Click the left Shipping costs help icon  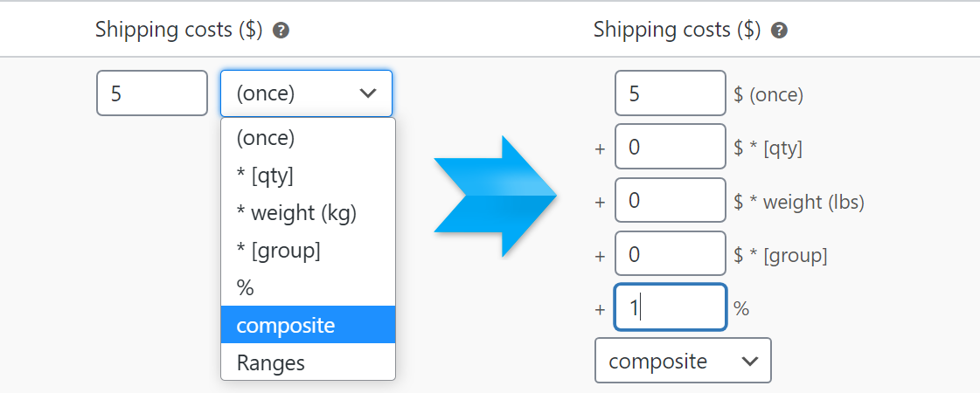(281, 31)
